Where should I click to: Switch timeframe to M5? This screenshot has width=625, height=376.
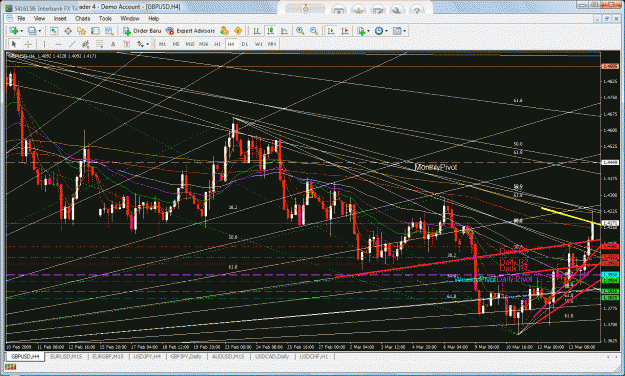pyautogui.click(x=176, y=44)
